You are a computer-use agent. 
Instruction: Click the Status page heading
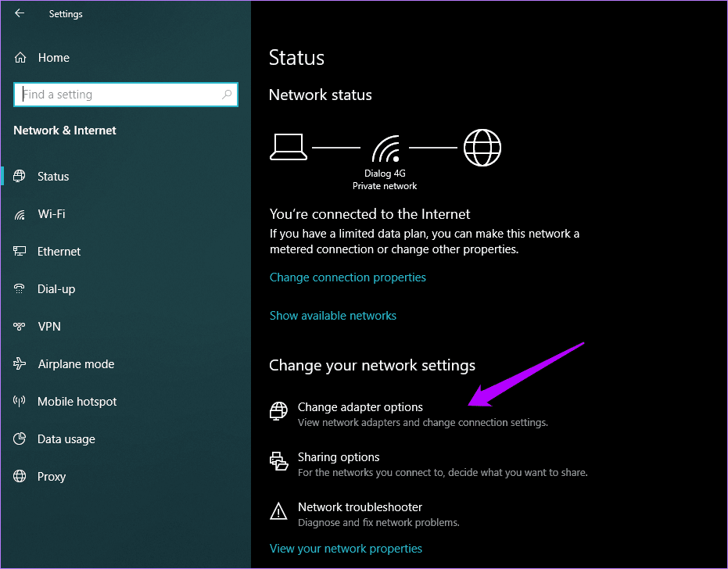[296, 58]
